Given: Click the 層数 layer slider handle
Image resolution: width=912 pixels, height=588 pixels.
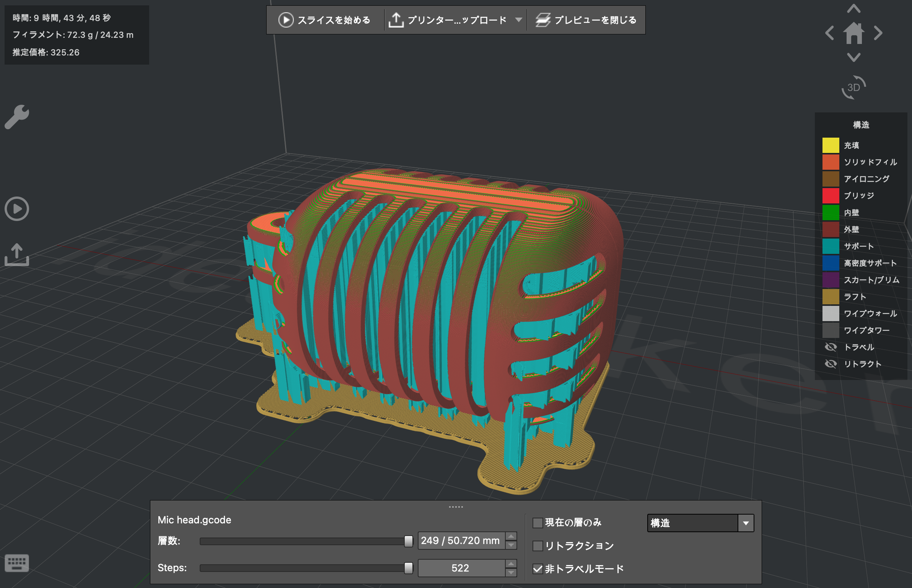Looking at the screenshot, I should point(409,541).
